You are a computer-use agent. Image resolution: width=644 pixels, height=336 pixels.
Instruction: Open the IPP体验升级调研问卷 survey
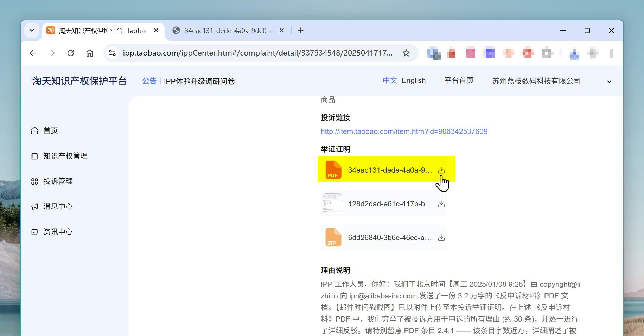point(199,81)
